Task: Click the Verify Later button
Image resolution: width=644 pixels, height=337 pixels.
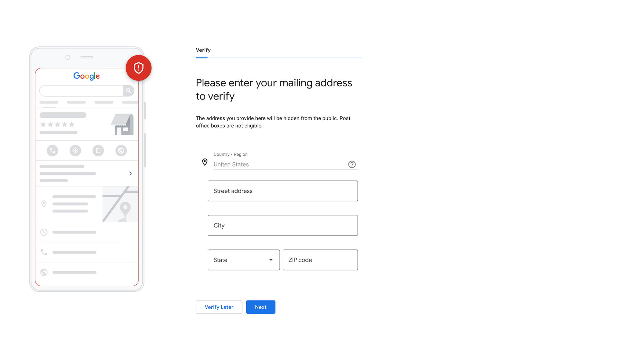Action: point(219,307)
